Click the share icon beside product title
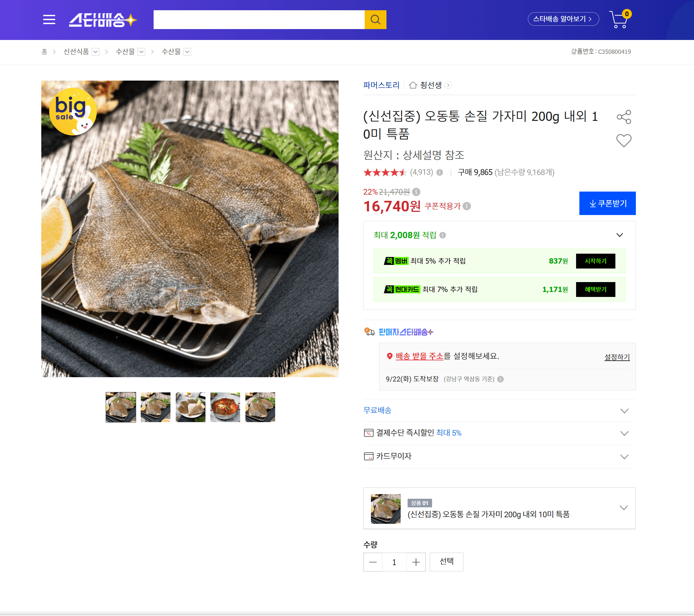Screen dimensions: 694x616 point(624,117)
